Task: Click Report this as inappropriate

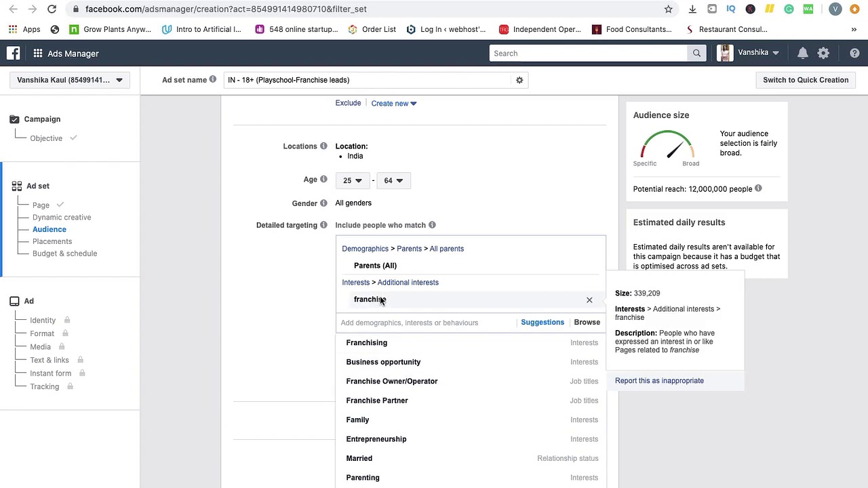Action: pos(659,381)
